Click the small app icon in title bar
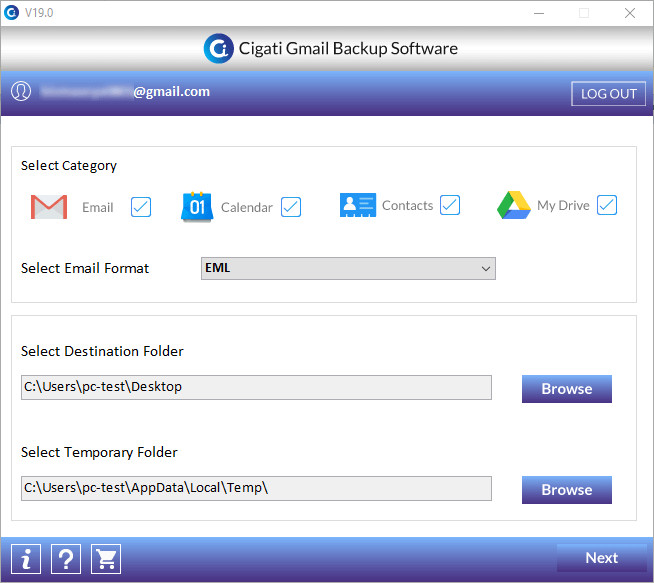 (11, 13)
